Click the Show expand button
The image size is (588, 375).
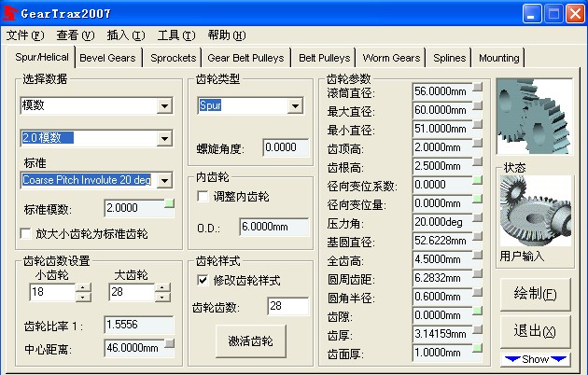pyautogui.click(x=536, y=359)
